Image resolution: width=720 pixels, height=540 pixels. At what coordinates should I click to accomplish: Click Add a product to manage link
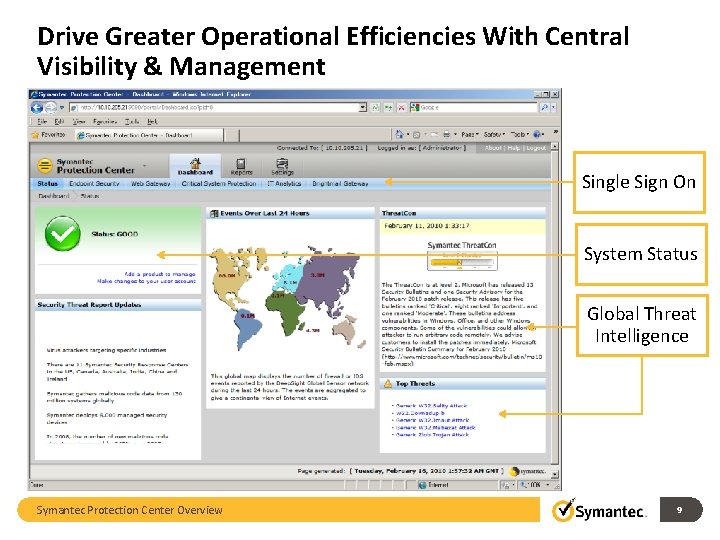tap(160, 274)
